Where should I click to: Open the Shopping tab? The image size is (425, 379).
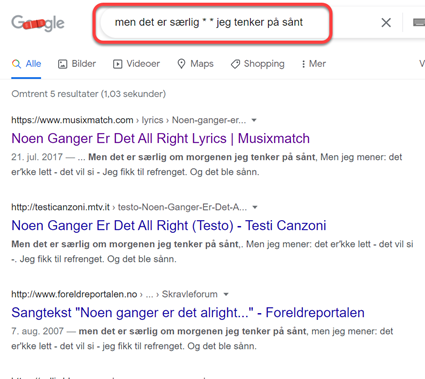click(x=257, y=64)
